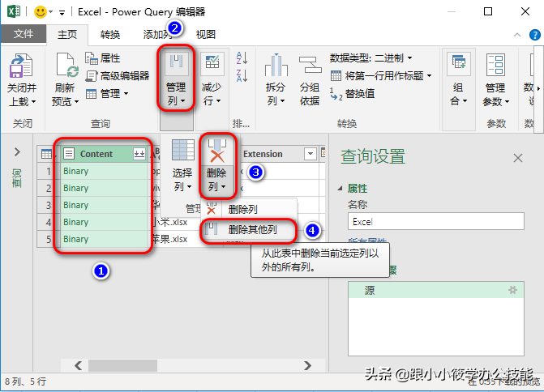Open the Data Type: Binary dropdown
544x392 pixels.
(x=371, y=58)
